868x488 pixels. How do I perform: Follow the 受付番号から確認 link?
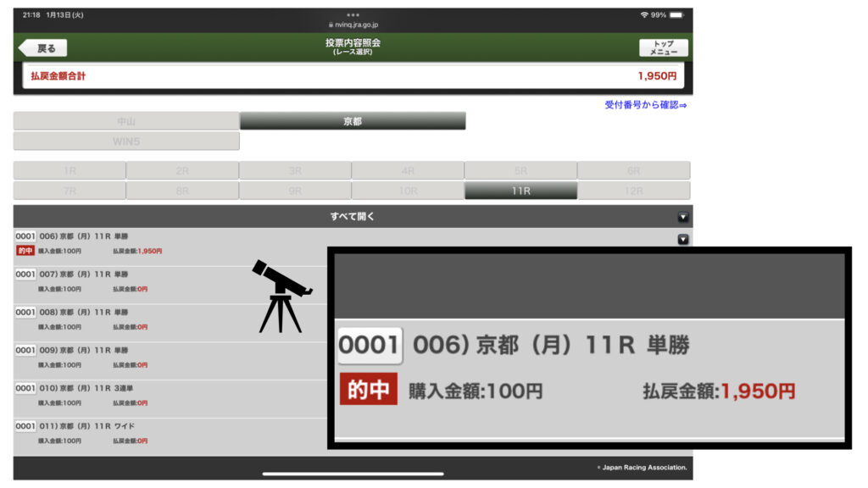pos(645,105)
